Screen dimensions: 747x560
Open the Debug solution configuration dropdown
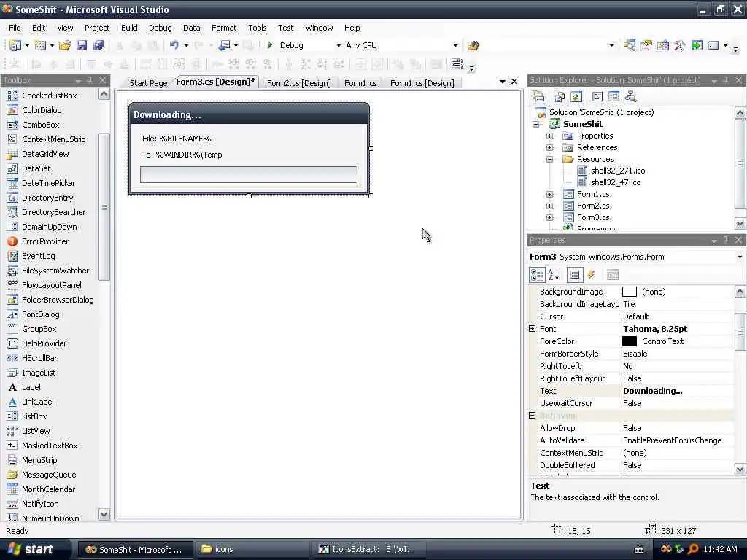tap(338, 46)
